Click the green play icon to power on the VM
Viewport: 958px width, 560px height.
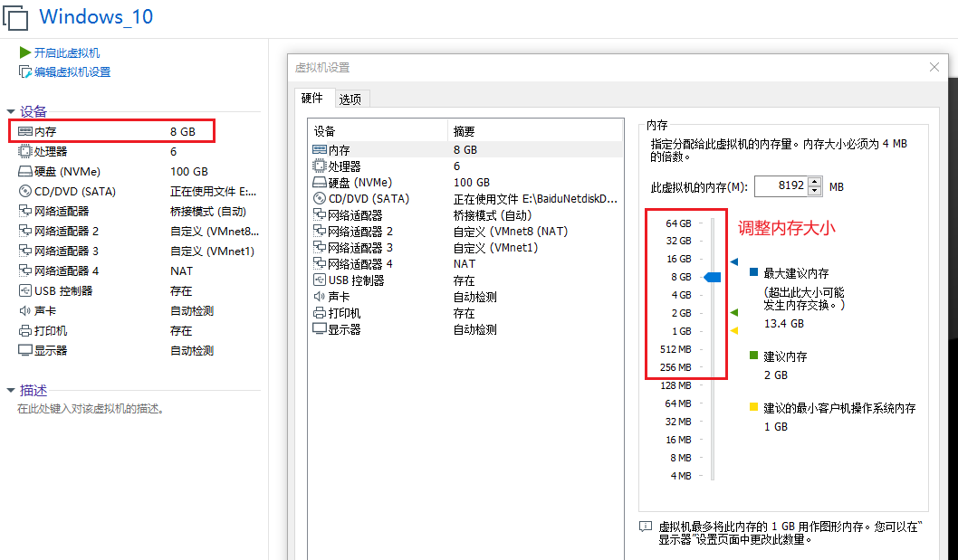click(x=25, y=52)
